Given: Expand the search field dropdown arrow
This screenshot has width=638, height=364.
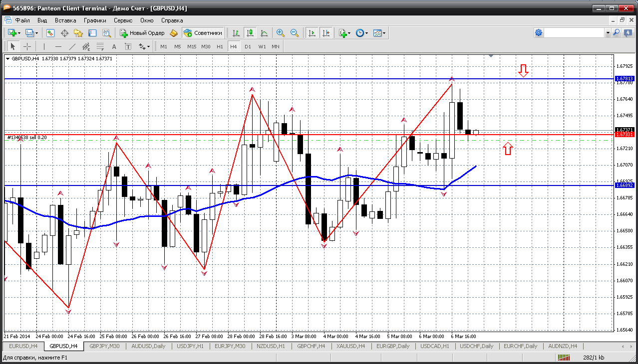Looking at the screenshot, I should (608, 32).
